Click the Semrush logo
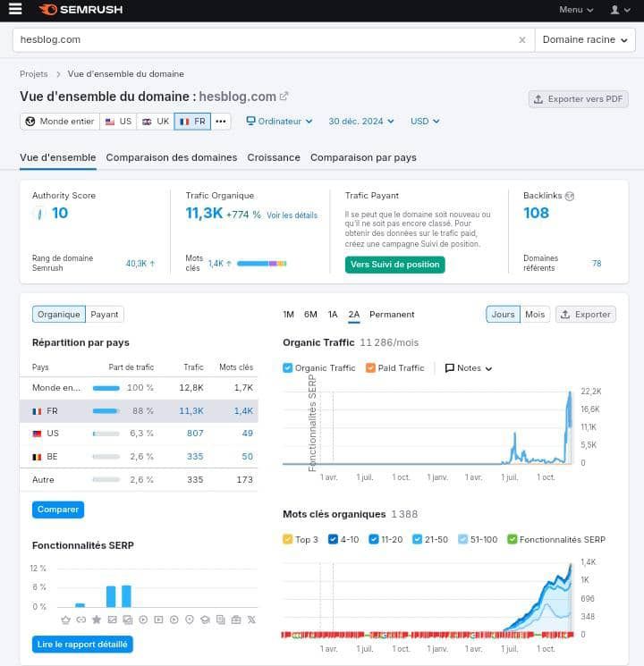Image resolution: width=644 pixels, height=666 pixels. (80, 9)
